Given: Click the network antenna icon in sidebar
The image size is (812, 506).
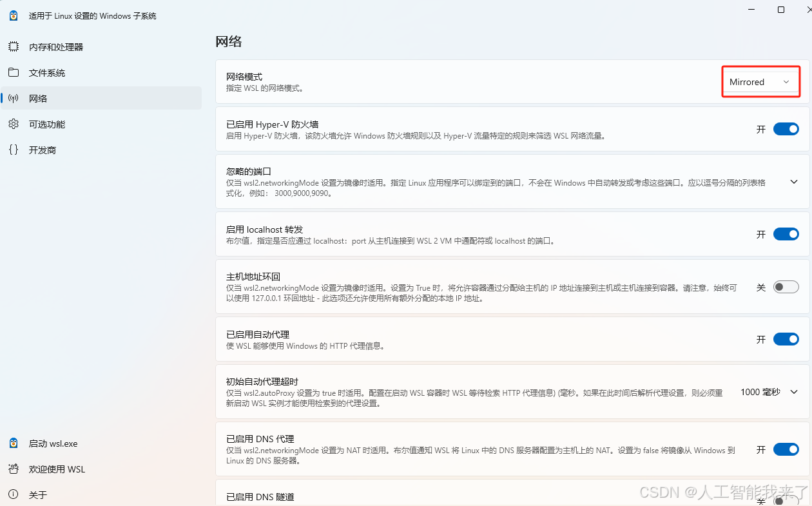Looking at the screenshot, I should (14, 99).
